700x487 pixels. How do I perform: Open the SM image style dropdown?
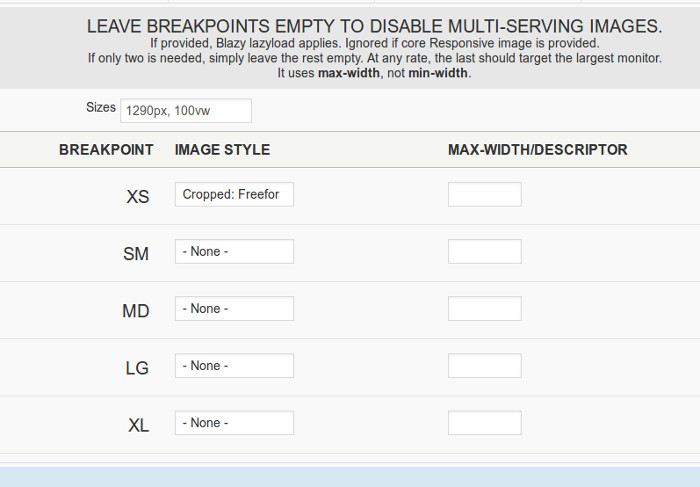(x=234, y=252)
